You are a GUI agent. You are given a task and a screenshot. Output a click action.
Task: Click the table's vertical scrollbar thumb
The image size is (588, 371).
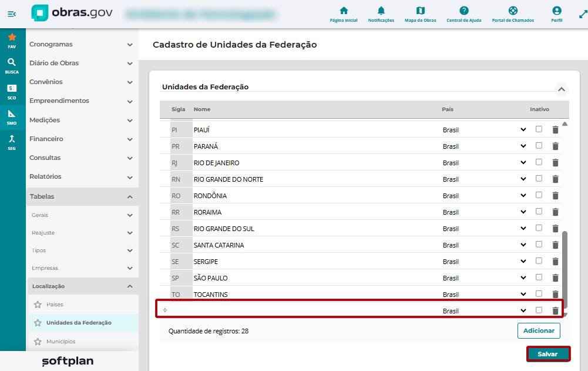pyautogui.click(x=565, y=270)
